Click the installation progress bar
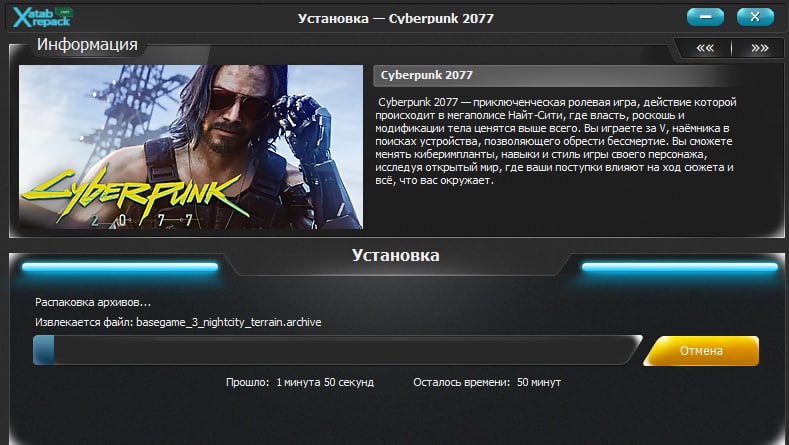 click(337, 350)
